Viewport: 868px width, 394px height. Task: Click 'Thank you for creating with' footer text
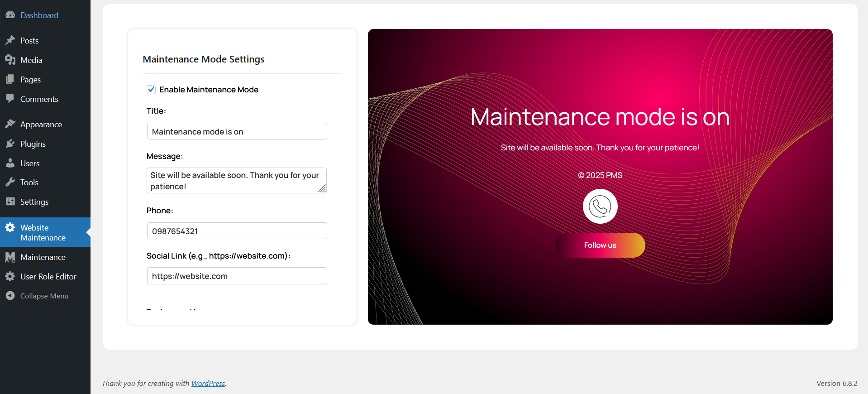(x=146, y=383)
